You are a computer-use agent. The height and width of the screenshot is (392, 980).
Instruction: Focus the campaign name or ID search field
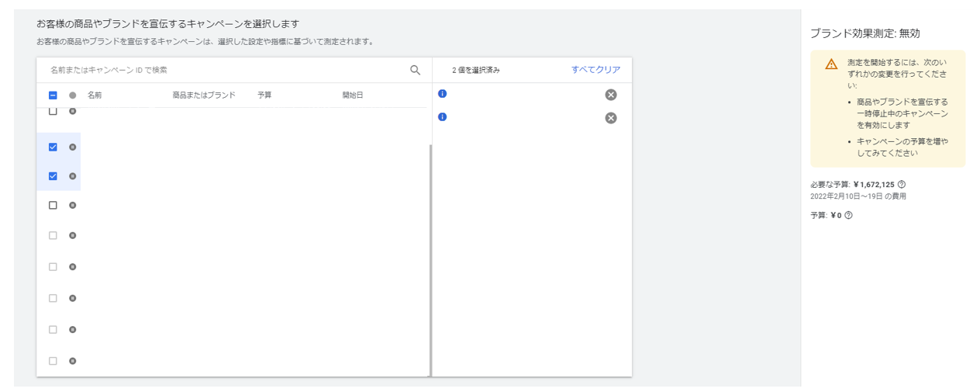(x=225, y=70)
